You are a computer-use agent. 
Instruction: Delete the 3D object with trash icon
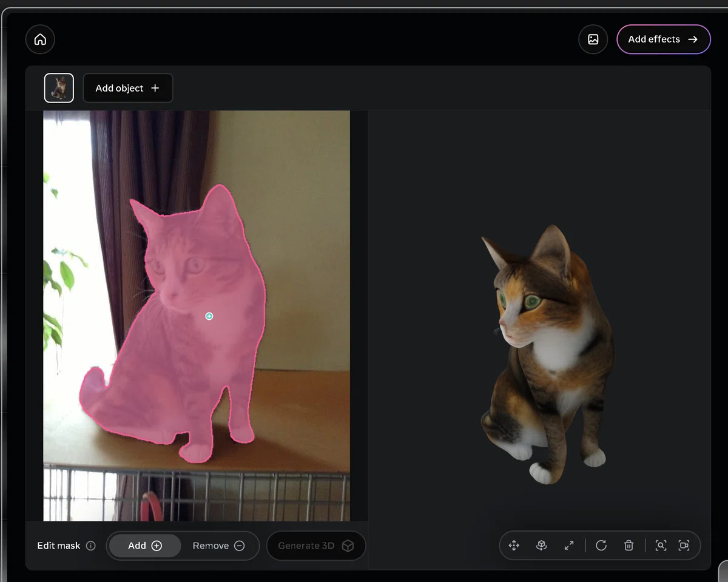(x=629, y=546)
